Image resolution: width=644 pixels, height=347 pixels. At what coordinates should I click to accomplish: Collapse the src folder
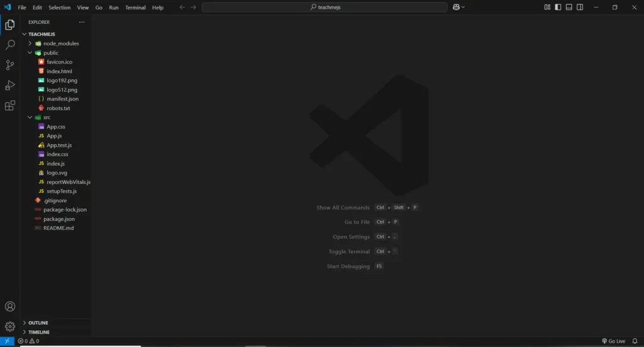click(30, 117)
